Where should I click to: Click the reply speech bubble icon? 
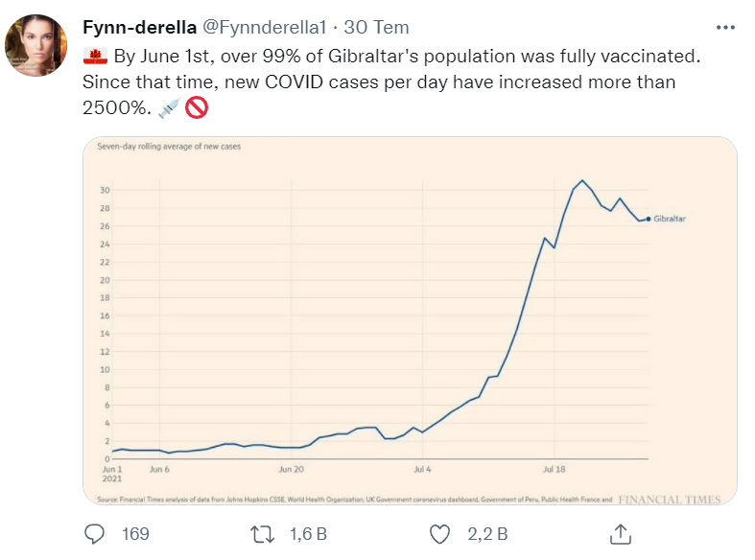click(x=95, y=533)
